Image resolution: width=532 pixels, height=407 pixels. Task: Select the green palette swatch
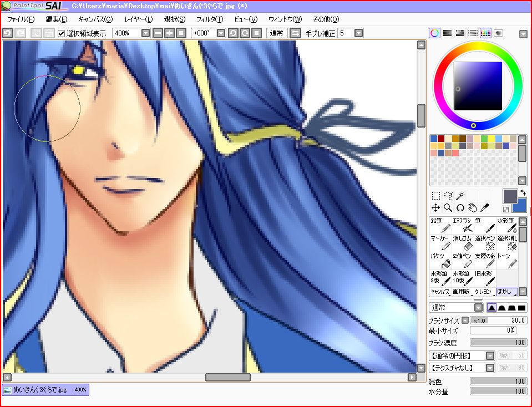(484, 139)
